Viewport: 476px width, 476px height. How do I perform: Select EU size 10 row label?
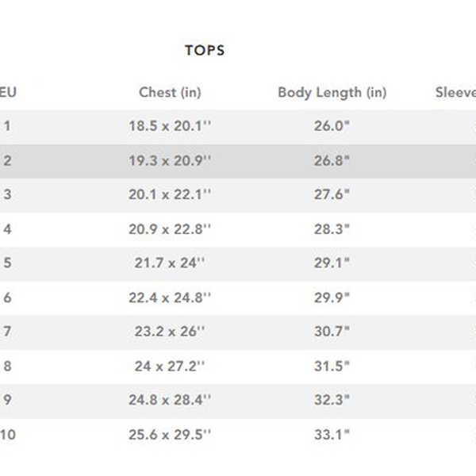(8, 435)
